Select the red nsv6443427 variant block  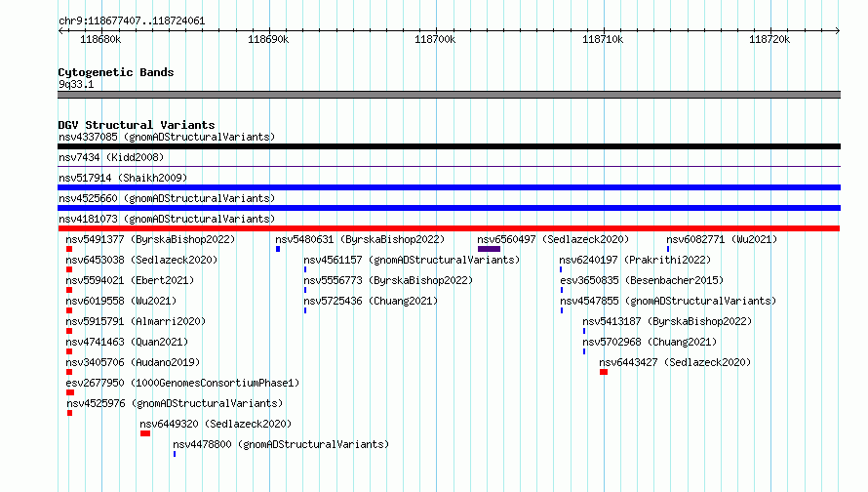604,372
